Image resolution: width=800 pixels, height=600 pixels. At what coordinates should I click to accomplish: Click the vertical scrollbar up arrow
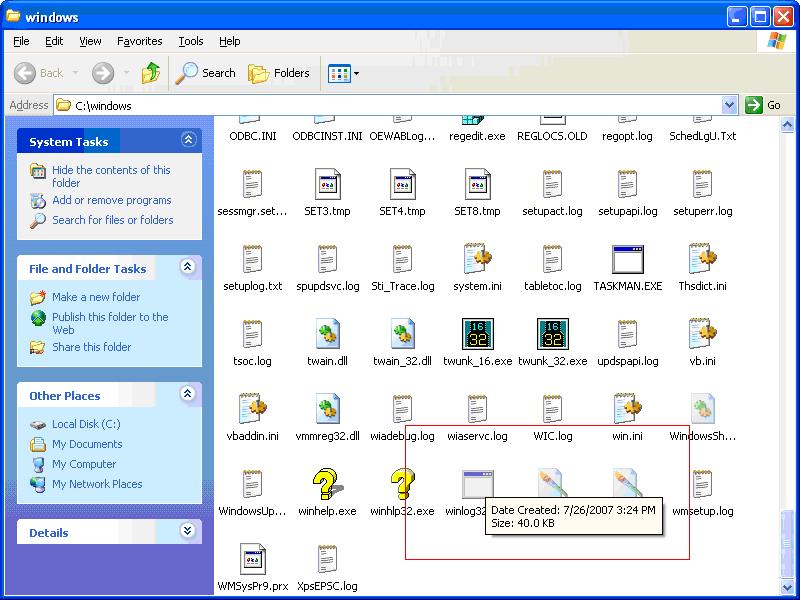pos(787,124)
